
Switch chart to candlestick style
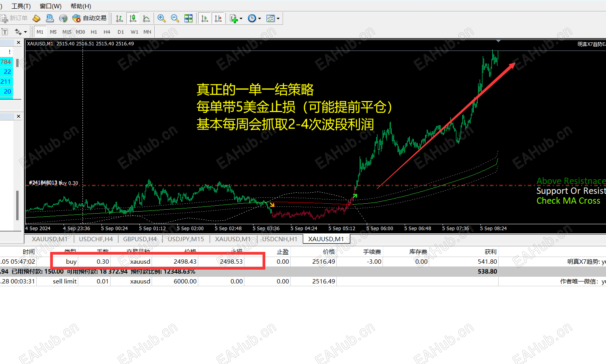click(133, 18)
